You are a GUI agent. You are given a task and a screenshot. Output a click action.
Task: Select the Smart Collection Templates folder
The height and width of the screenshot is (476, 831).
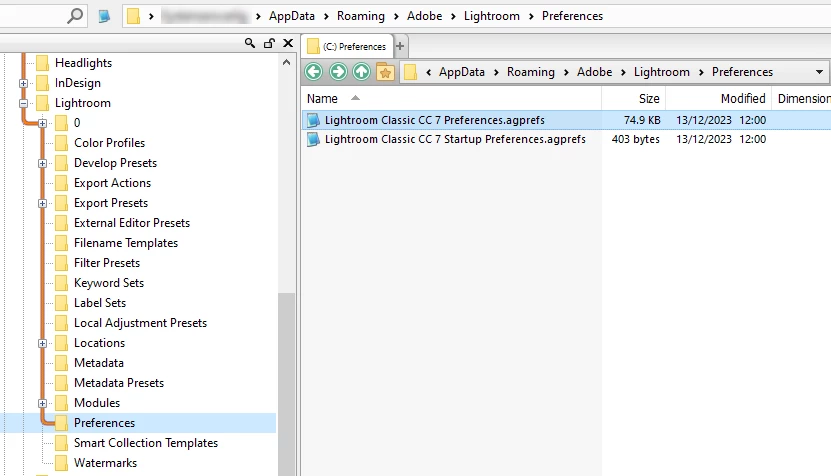[x=146, y=443]
